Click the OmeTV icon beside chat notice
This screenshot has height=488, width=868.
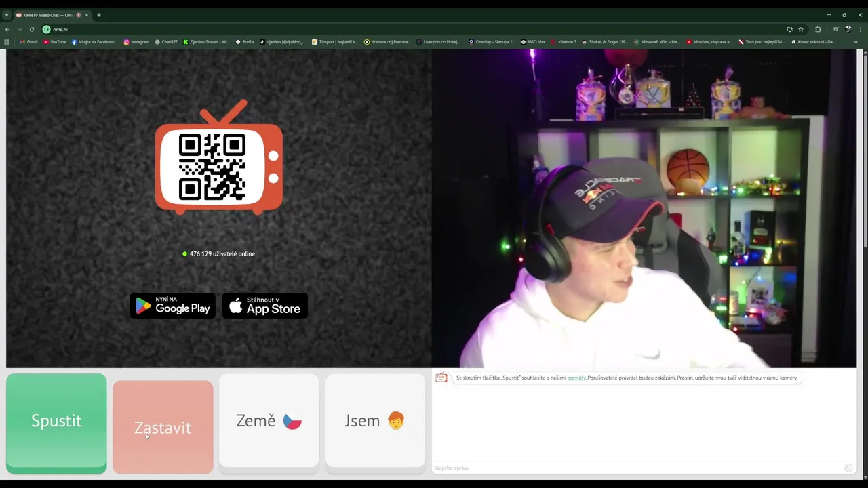[x=441, y=378]
